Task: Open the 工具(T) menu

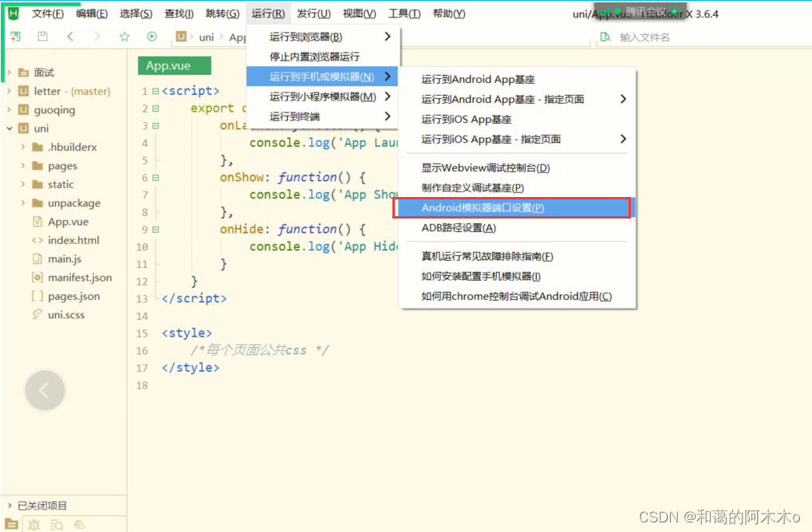Action: click(404, 14)
